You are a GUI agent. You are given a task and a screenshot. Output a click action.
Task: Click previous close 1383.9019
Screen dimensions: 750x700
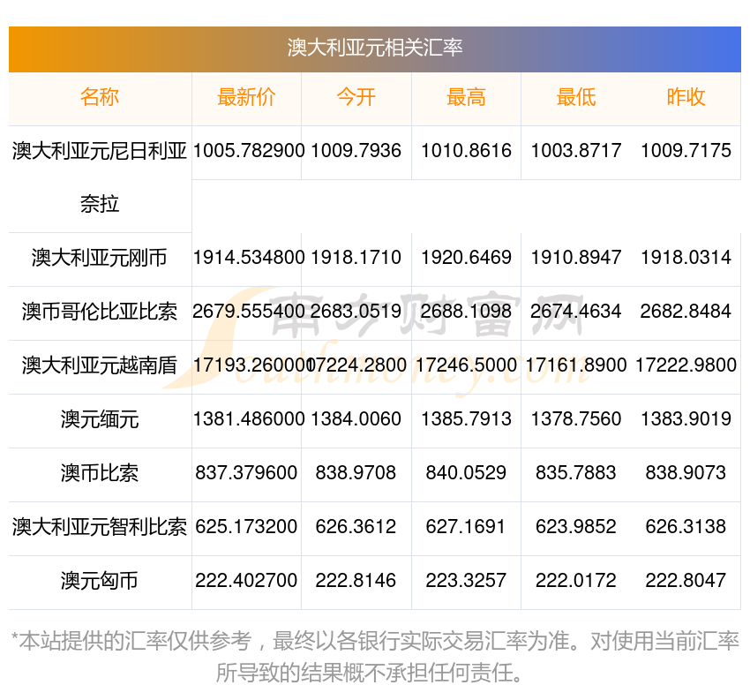(686, 419)
